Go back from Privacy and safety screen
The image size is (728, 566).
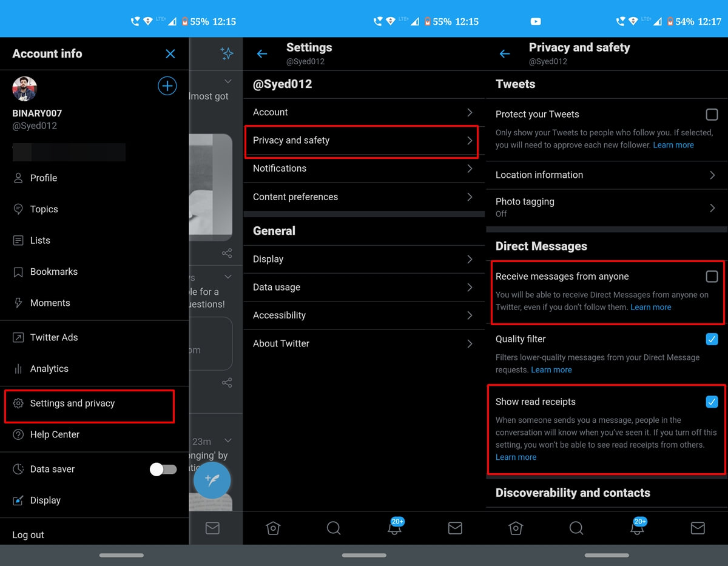point(505,54)
